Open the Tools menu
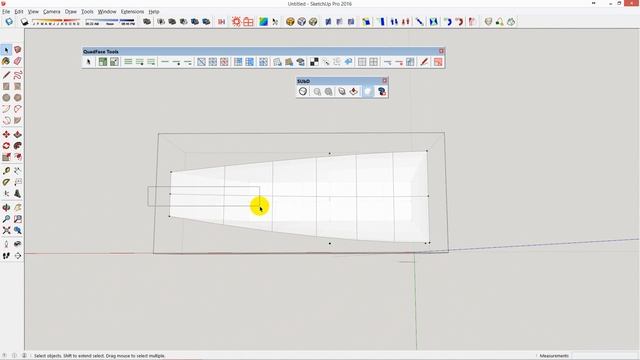The width and height of the screenshot is (640, 360). click(87, 11)
